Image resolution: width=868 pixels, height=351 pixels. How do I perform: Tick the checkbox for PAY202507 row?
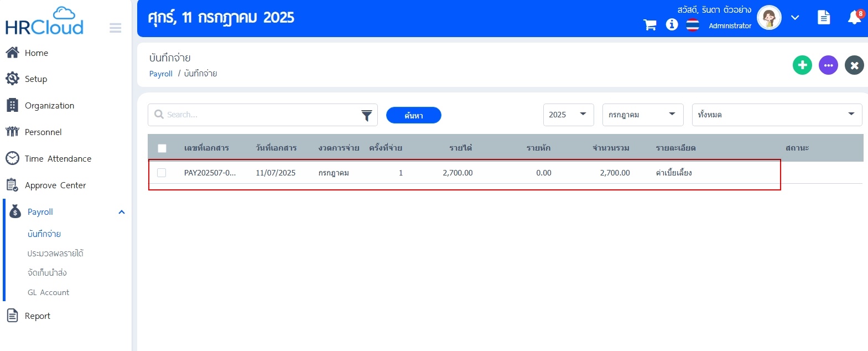(x=162, y=173)
